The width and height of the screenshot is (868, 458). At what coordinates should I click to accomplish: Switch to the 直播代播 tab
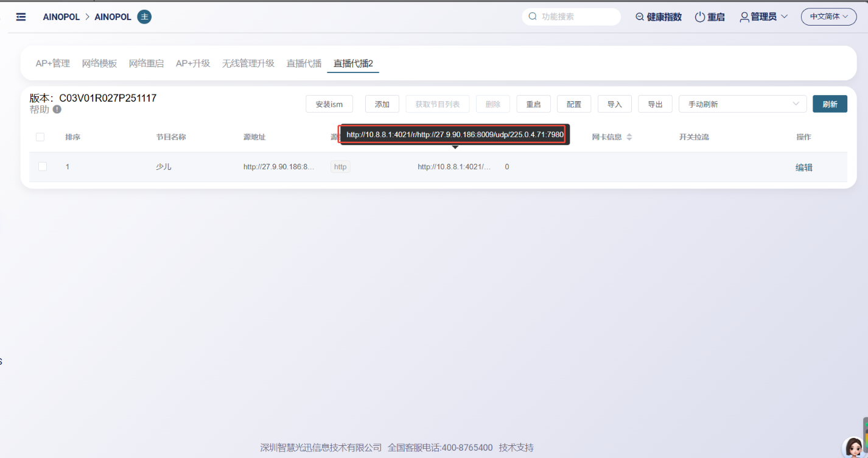[x=304, y=63]
